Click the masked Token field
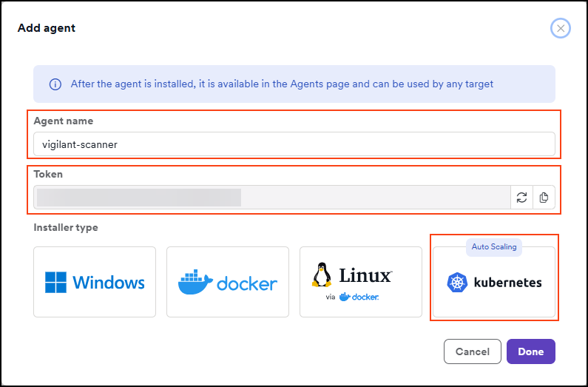 (272, 198)
